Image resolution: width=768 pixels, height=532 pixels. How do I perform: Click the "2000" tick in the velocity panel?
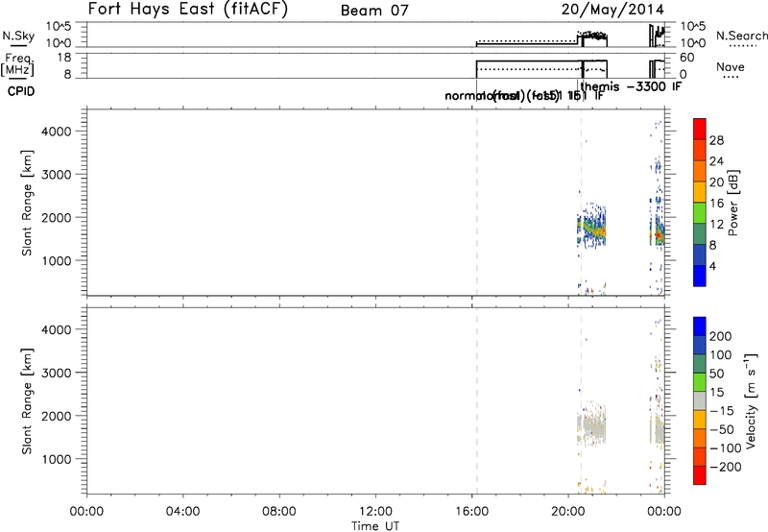[56, 416]
